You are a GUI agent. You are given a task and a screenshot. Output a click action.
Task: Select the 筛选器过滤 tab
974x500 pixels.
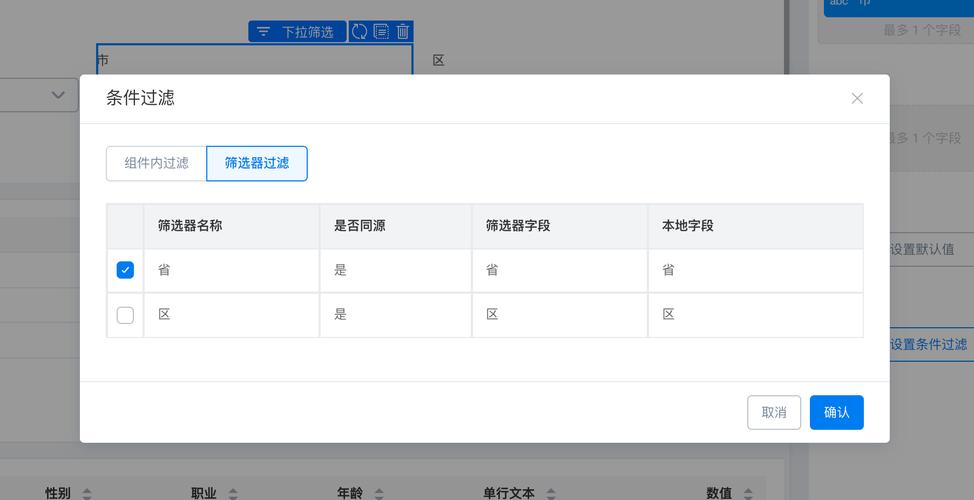coord(257,163)
